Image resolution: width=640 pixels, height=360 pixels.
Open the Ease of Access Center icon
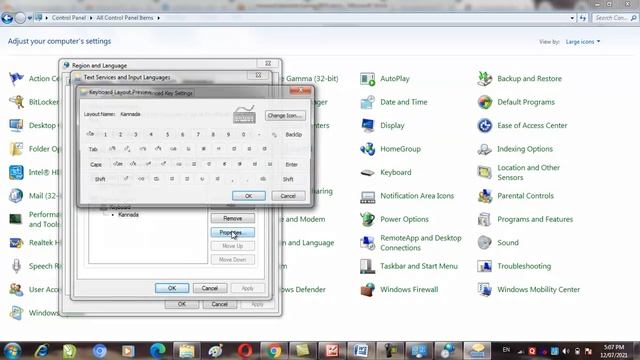tap(484, 126)
